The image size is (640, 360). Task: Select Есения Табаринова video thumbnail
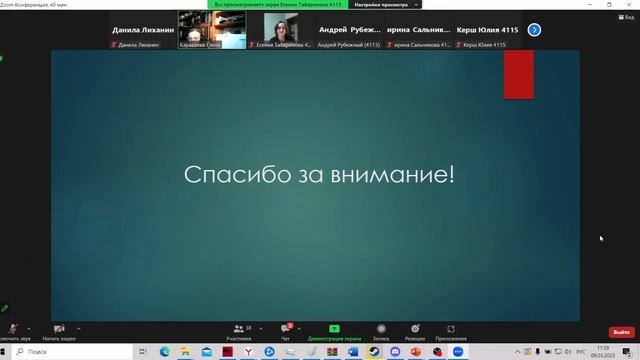pos(281,30)
